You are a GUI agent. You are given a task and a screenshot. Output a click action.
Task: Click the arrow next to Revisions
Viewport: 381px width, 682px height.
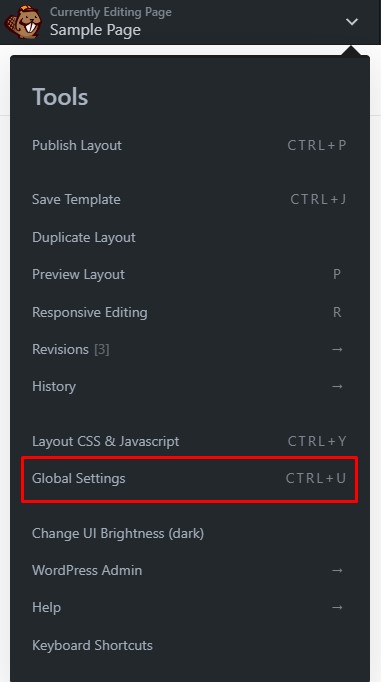337,349
